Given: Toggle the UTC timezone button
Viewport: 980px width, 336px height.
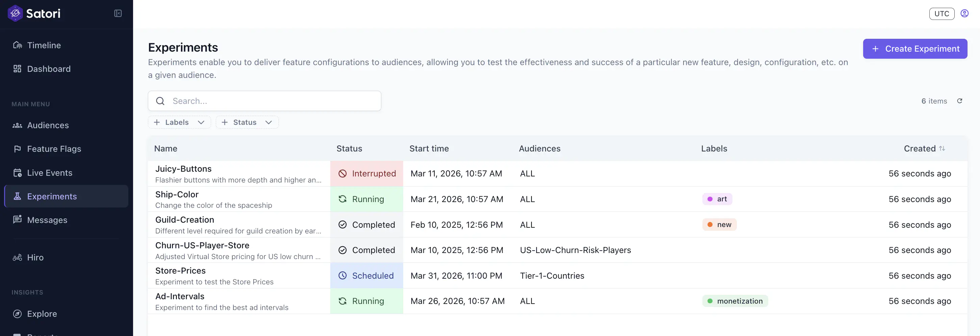Looking at the screenshot, I should click(942, 14).
